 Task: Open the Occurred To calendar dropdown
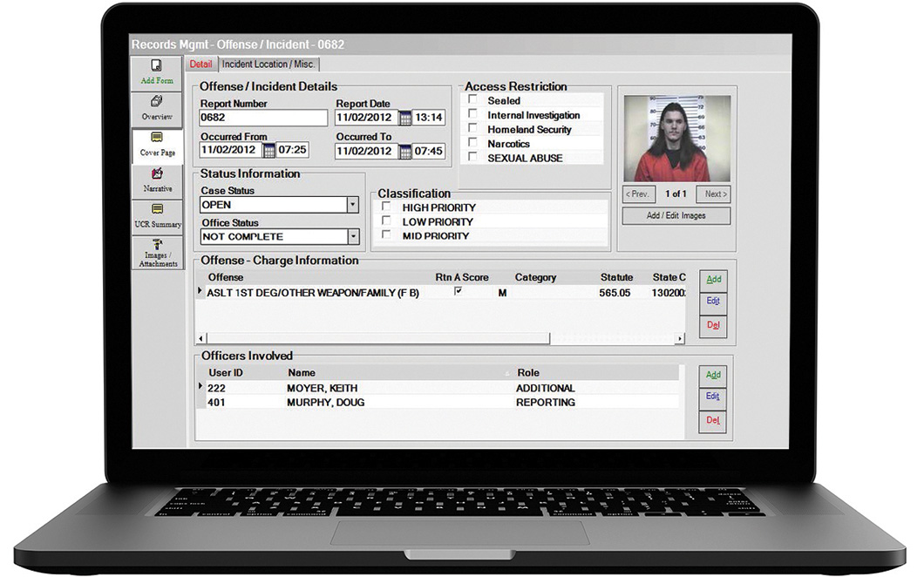pos(404,151)
